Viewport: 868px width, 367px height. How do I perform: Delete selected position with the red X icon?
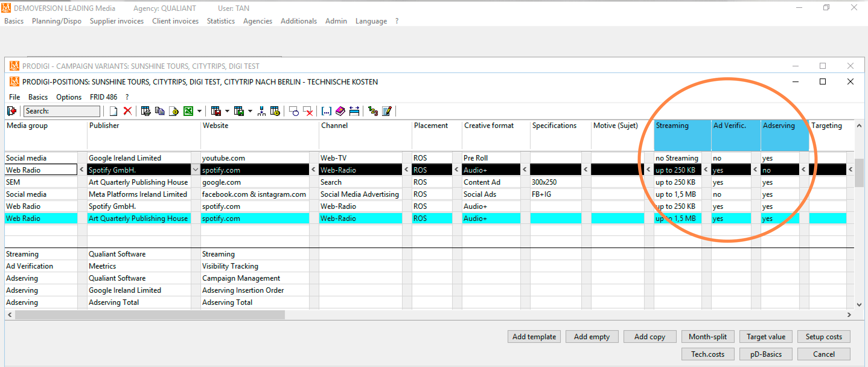coord(127,111)
